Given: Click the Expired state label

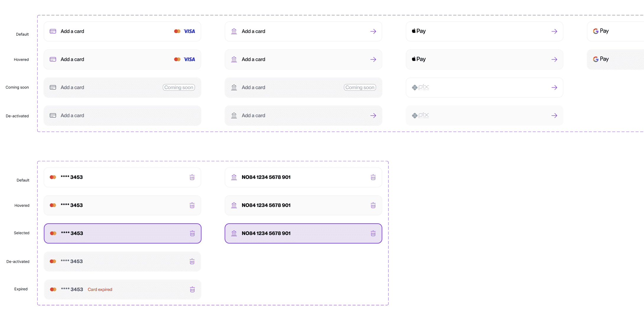Looking at the screenshot, I should pos(21,289).
